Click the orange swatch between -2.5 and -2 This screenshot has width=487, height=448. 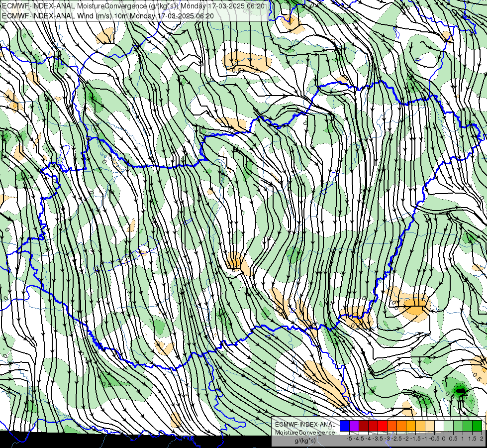tap(401, 426)
